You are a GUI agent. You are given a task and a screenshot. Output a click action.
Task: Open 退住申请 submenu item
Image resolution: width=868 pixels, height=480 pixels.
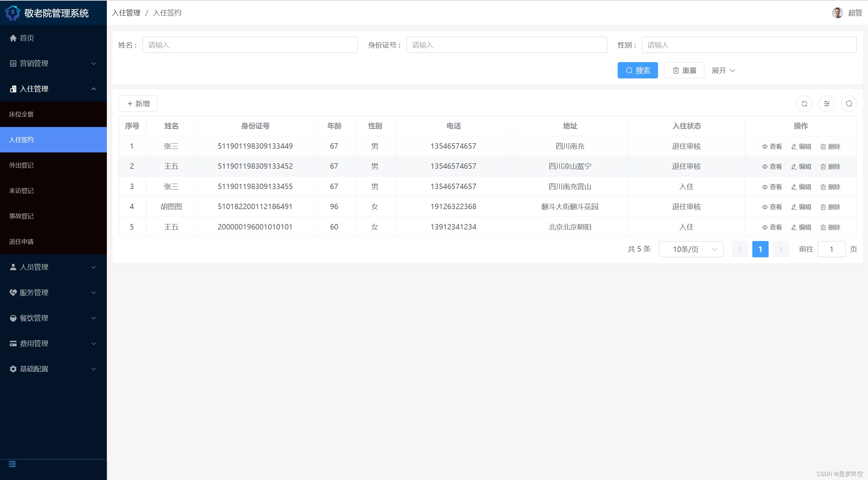coord(53,242)
